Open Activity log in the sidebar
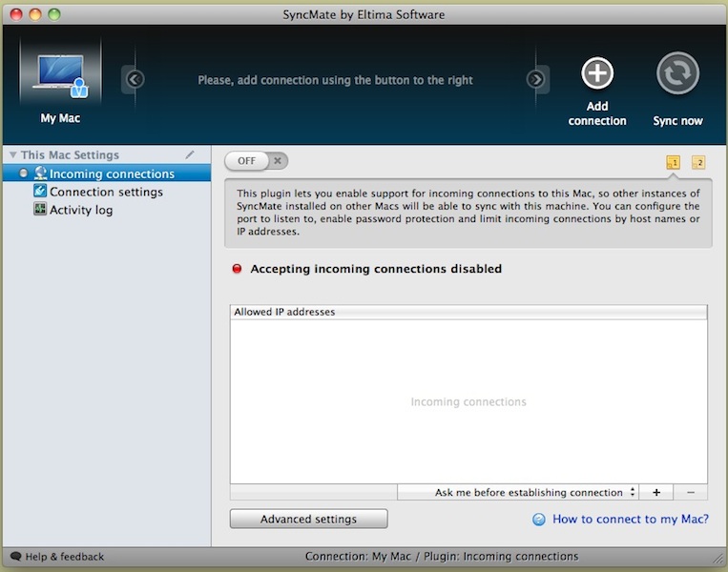The width and height of the screenshot is (728, 572). pos(81,210)
